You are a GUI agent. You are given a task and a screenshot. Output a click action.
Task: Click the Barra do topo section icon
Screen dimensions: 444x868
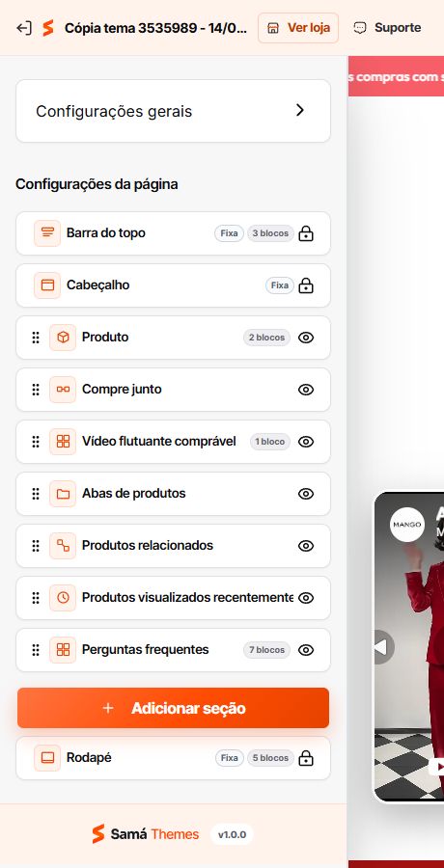47,233
